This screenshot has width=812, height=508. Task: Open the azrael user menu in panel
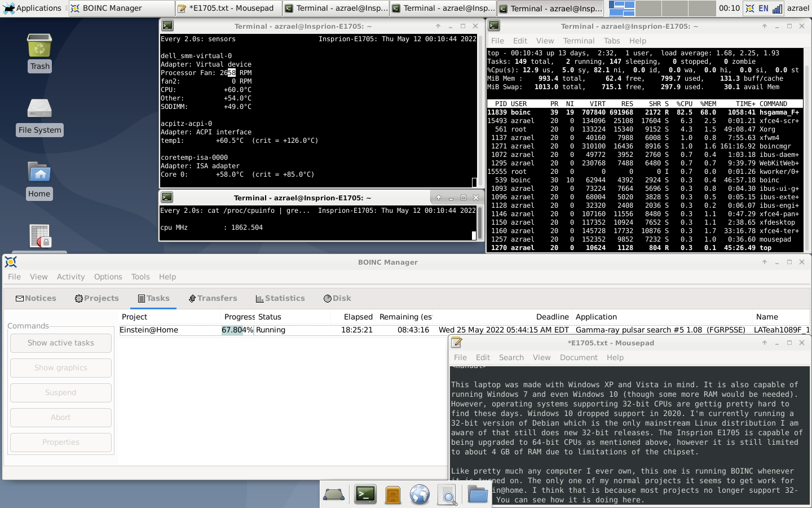798,8
